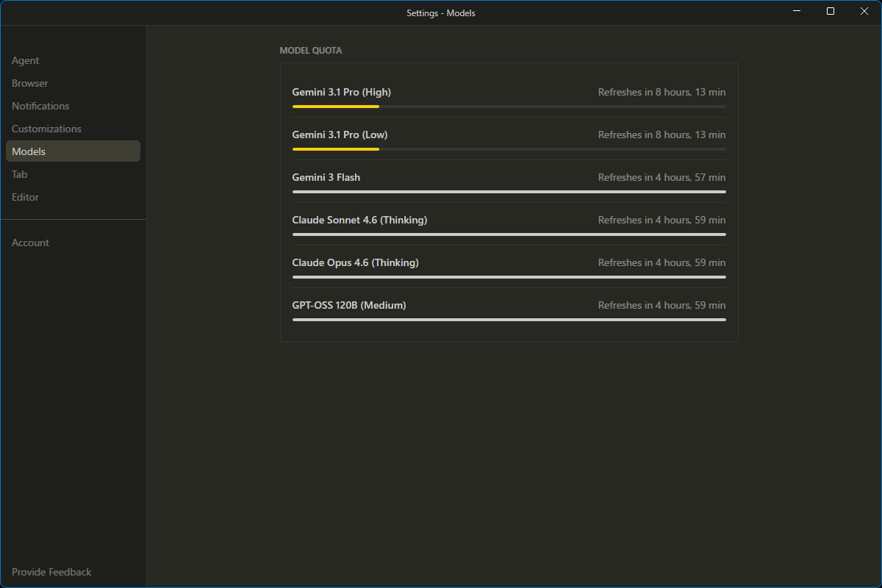Close the Settings window

click(864, 11)
